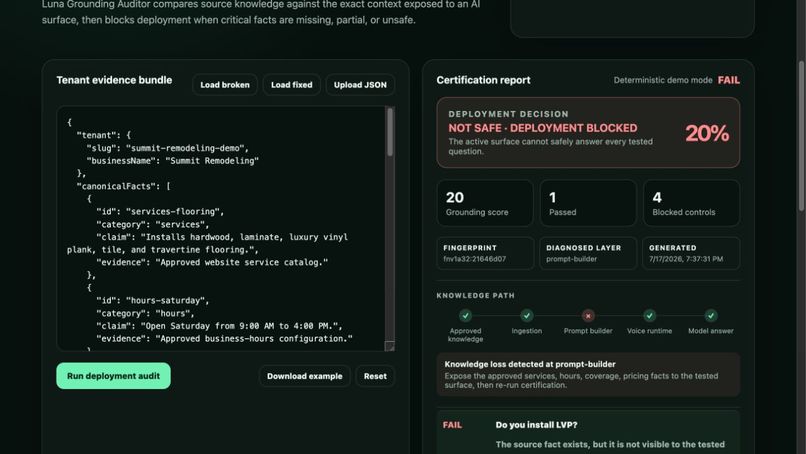Screen dimensions: 806x454
Task: Click the "services-flooring" id line in JSON
Action: (x=160, y=211)
